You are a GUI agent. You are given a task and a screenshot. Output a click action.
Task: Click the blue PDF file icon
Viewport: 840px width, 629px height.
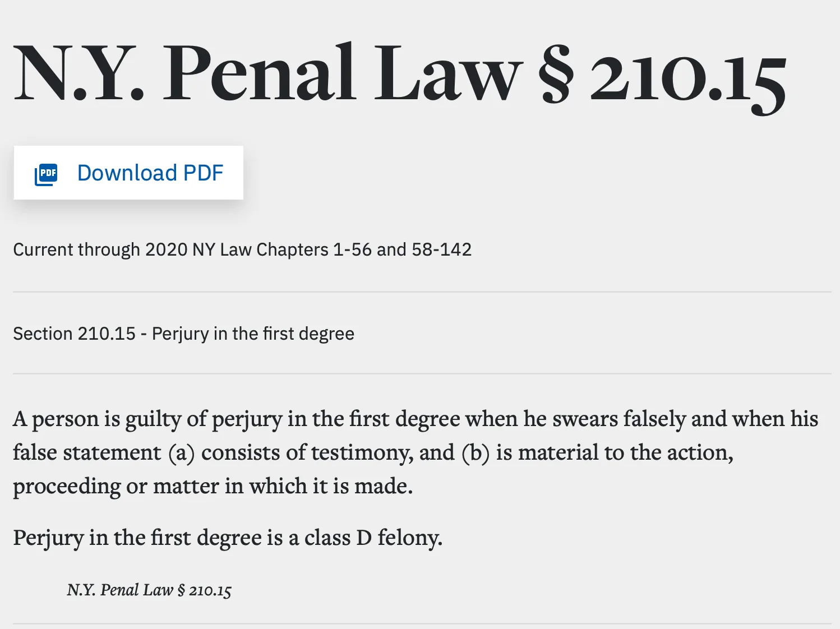(46, 174)
